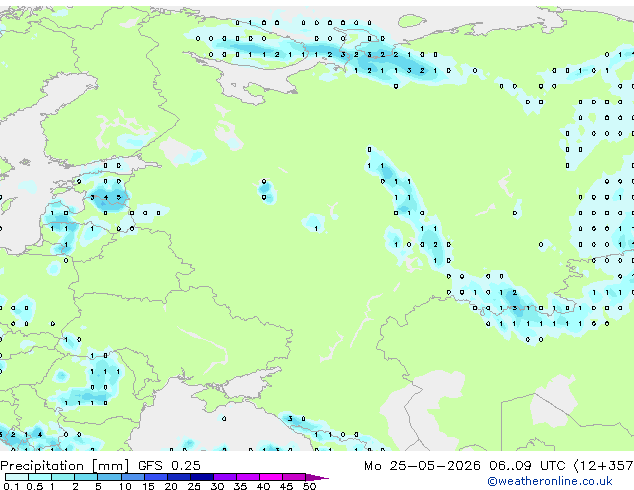Pick the 20–25 mm dark blue swatch
Image resolution: width=634 pixels, height=490 pixels.
179,477
